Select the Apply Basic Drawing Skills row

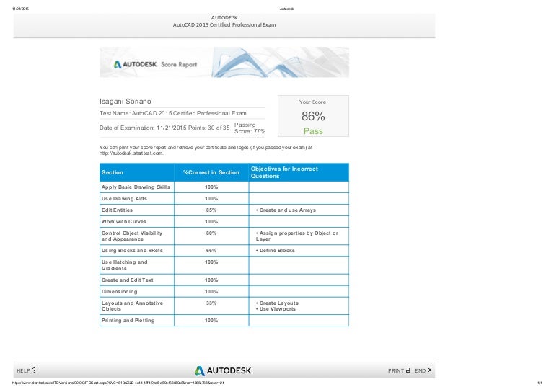coord(136,187)
